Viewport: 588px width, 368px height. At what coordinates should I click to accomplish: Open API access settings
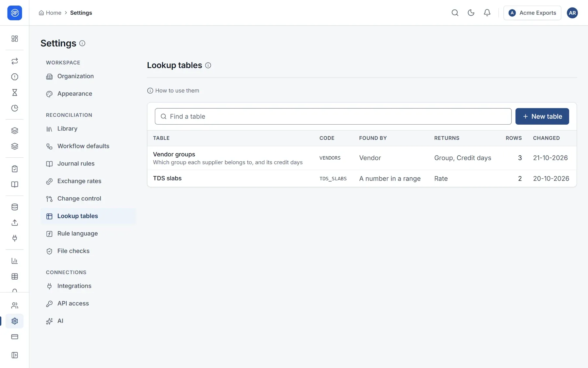coord(88,304)
